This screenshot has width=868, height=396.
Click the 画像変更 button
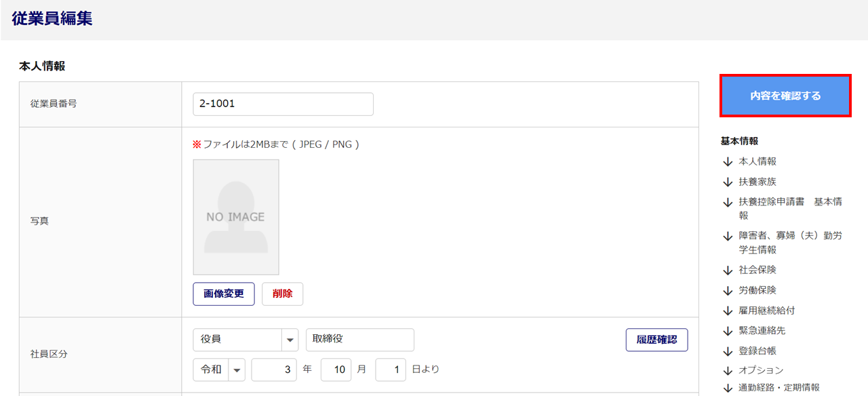click(x=224, y=294)
